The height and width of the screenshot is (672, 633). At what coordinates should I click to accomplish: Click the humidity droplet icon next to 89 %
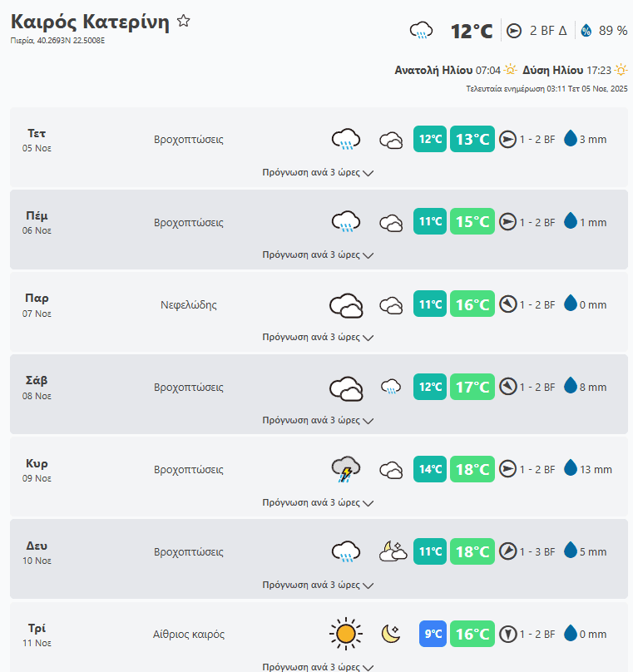pyautogui.click(x=586, y=31)
